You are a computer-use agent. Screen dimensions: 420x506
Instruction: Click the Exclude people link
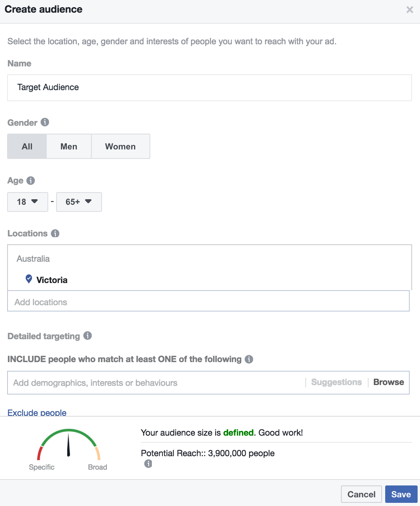[37, 412]
